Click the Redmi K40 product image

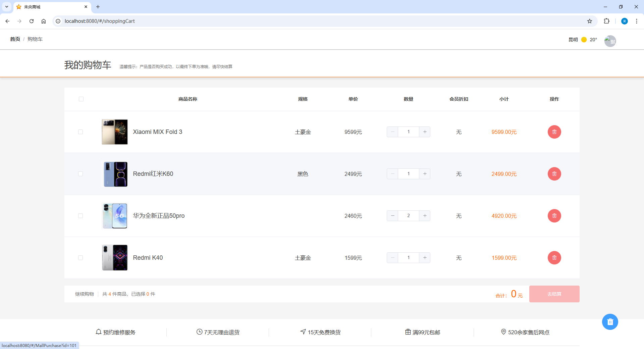[x=115, y=258]
